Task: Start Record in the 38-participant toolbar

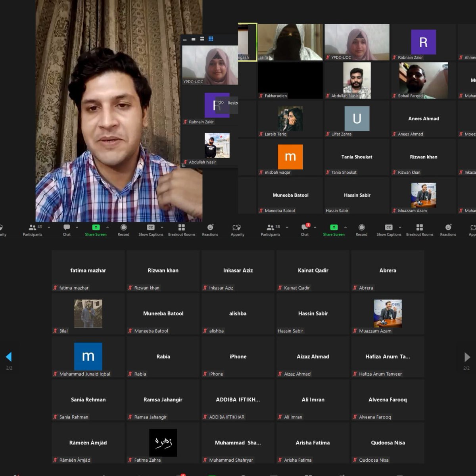Action: tap(361, 230)
